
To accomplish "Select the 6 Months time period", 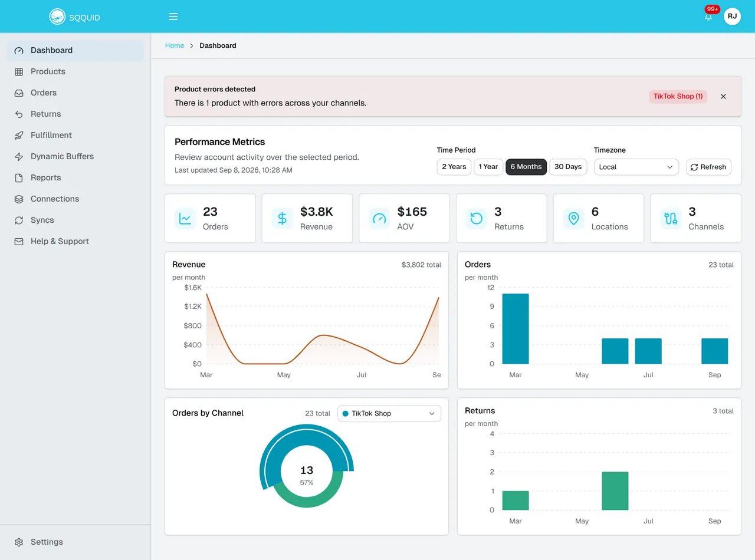I will point(526,167).
